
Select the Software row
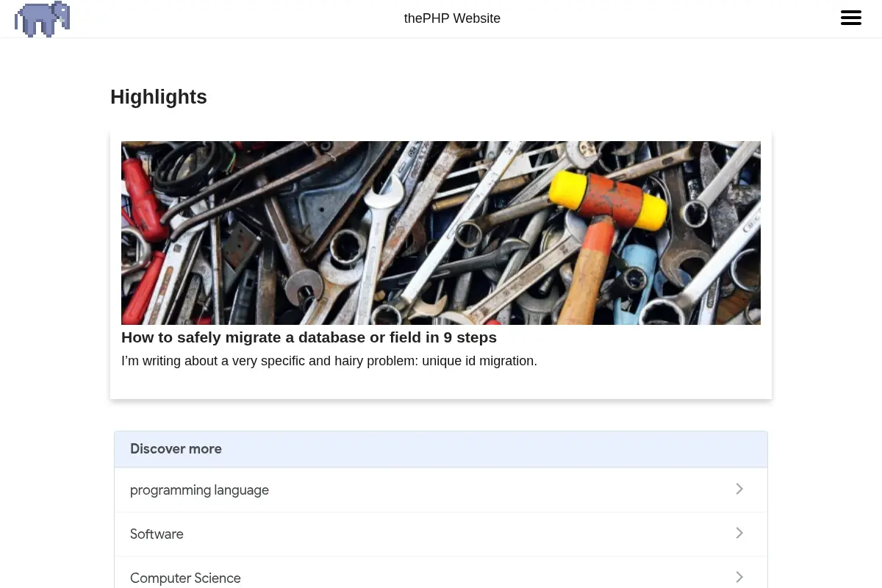[441, 534]
